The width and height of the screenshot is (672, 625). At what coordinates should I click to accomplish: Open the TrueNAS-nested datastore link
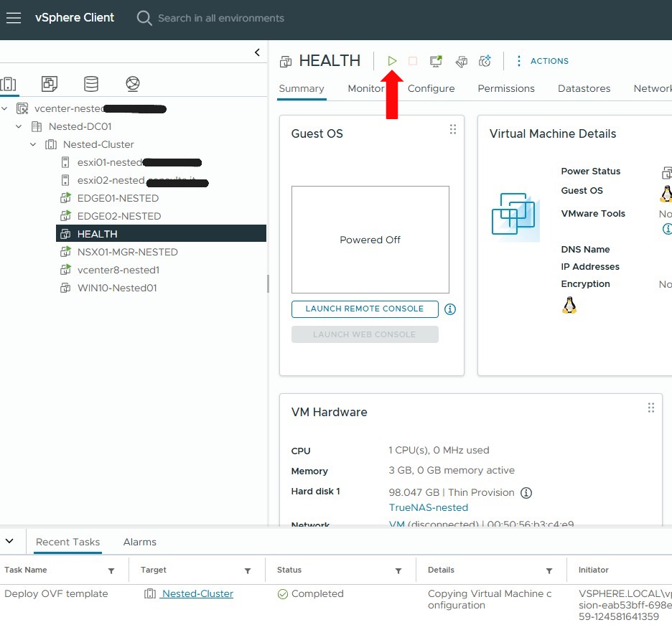[429, 507]
